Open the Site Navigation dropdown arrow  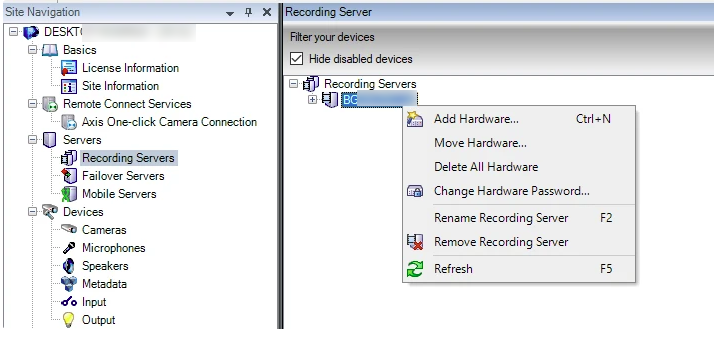pyautogui.click(x=230, y=14)
